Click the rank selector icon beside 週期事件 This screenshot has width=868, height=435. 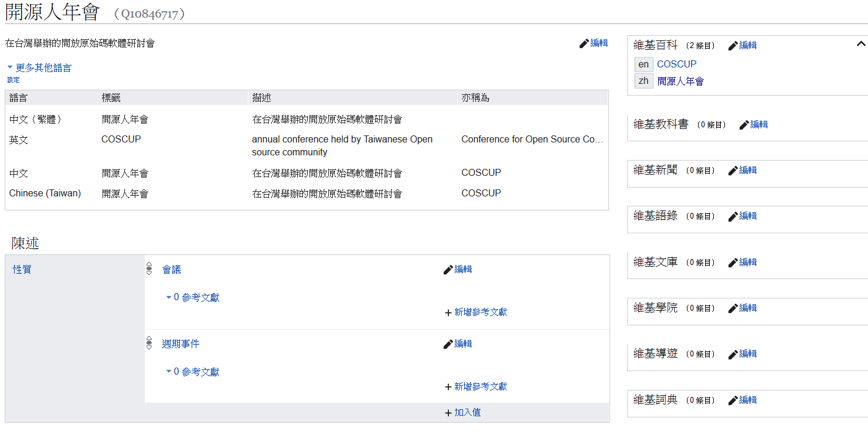pos(149,343)
